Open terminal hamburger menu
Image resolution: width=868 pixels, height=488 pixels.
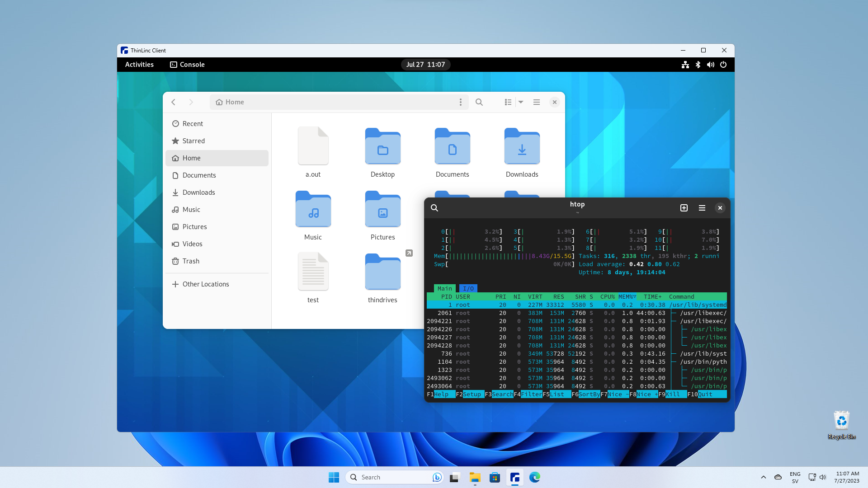point(702,208)
